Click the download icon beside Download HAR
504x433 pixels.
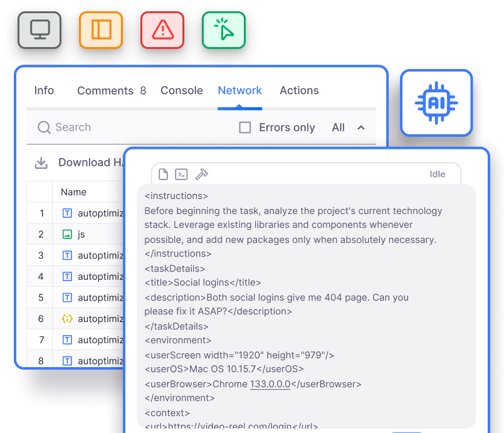click(41, 163)
